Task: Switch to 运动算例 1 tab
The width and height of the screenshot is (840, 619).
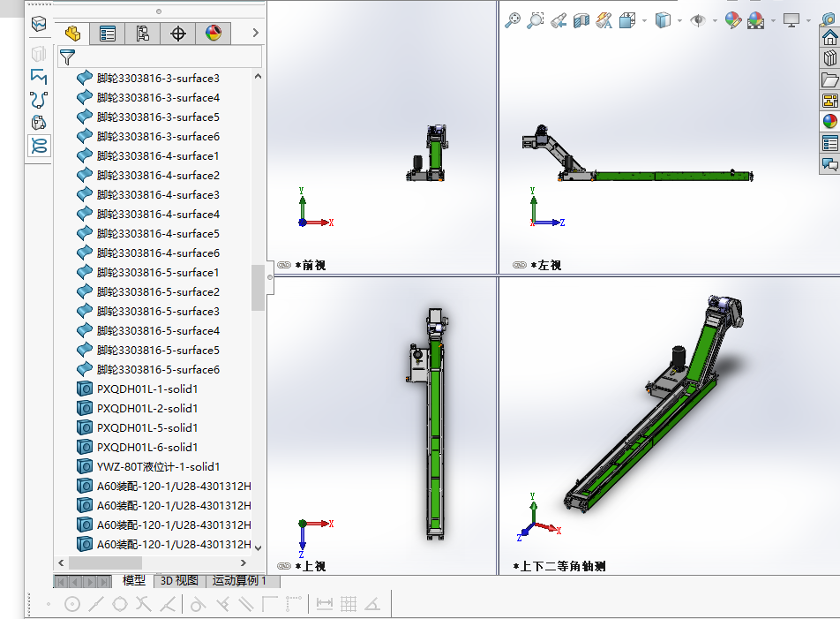Action: tap(239, 580)
